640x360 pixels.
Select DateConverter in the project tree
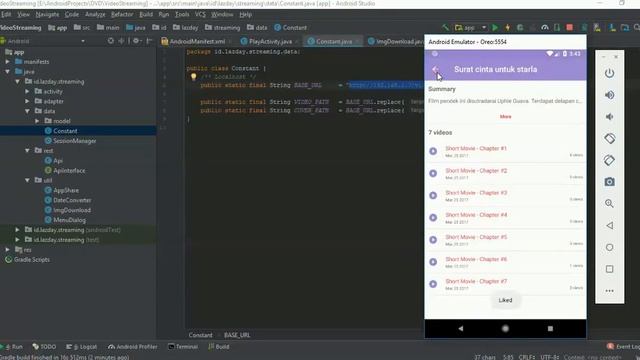(72, 200)
